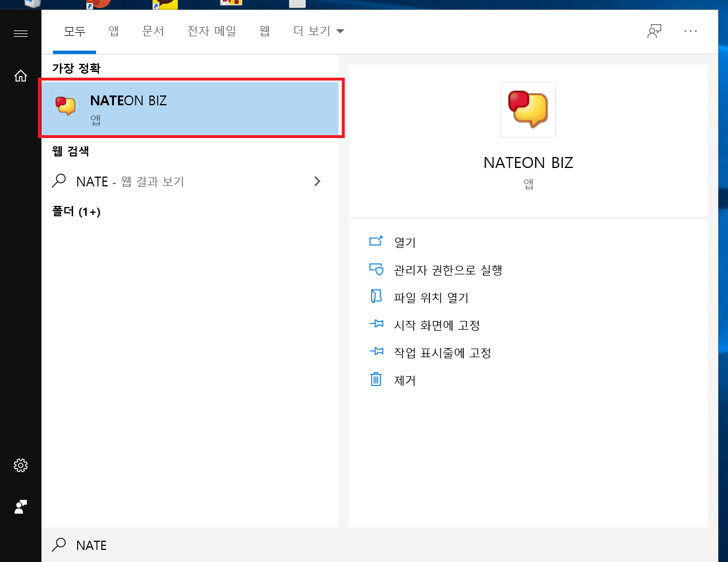Click the 웹 검색 section heading
Screen dimensions: 728x562
point(71,151)
